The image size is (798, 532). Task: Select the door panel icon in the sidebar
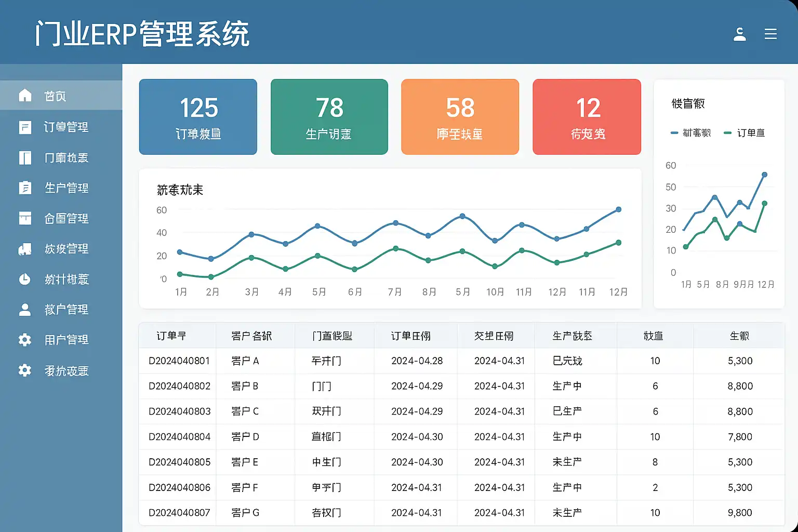coord(25,158)
